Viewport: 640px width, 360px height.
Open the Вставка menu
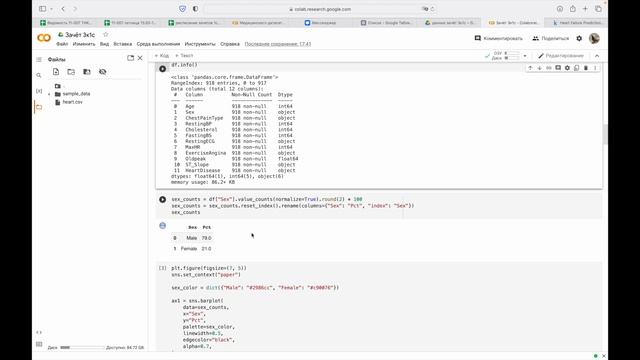122,44
